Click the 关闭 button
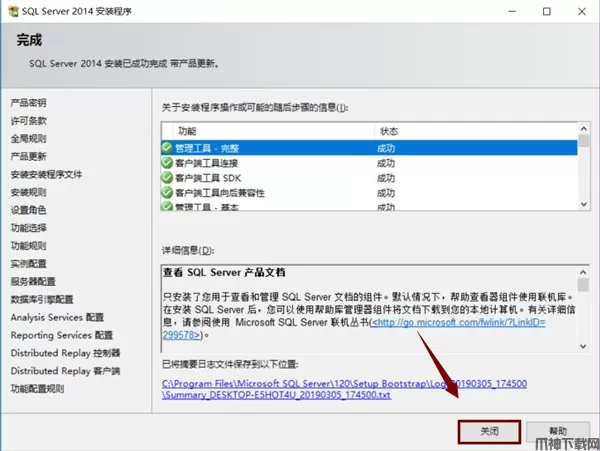Image resolution: width=600 pixels, height=451 pixels. [489, 431]
